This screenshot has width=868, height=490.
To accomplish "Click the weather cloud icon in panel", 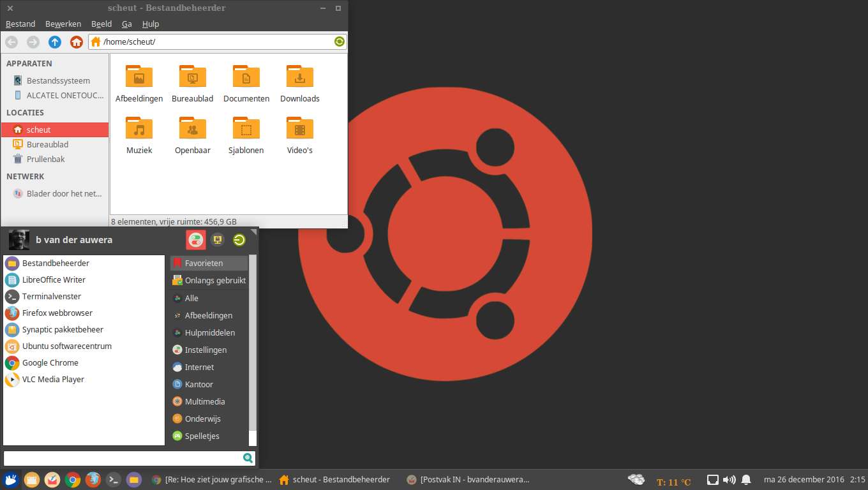I will pyautogui.click(x=636, y=480).
